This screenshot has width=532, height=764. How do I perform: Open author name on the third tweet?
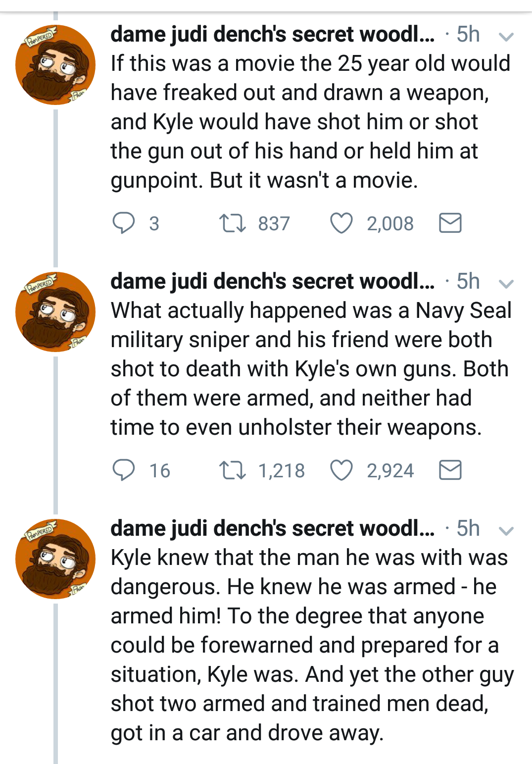(272, 528)
